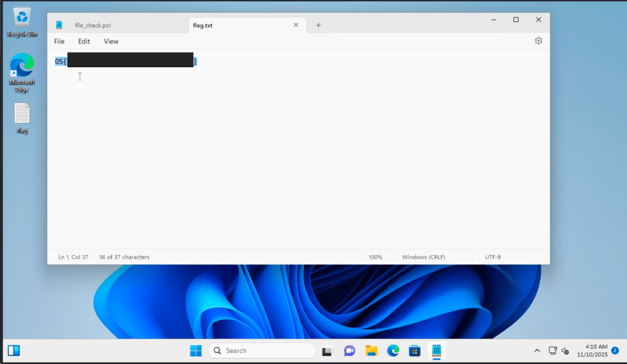
Task: Open the Windows Start menu
Action: tap(196, 351)
